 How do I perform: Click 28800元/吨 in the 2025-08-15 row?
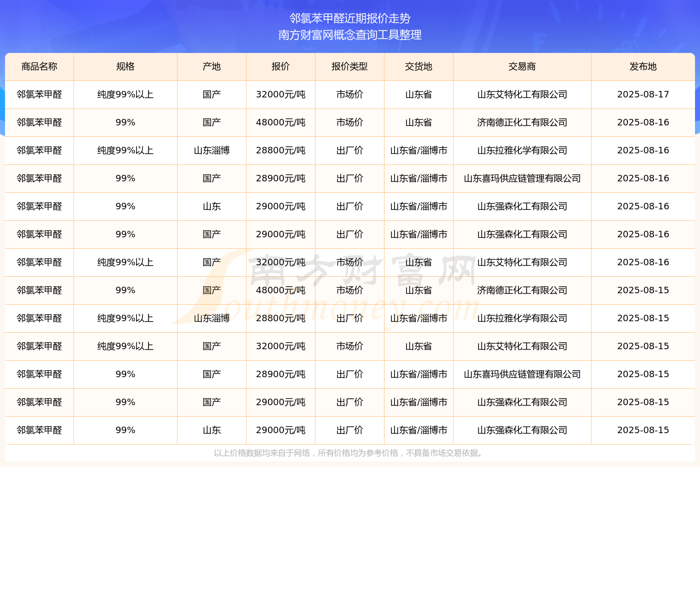click(x=281, y=318)
